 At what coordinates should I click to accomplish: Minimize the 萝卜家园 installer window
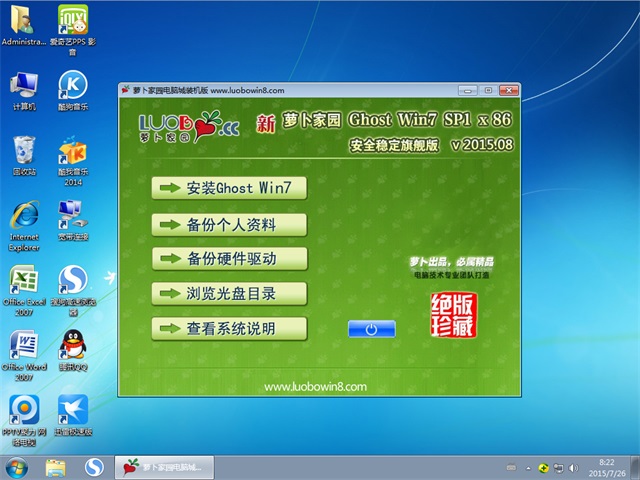[x=468, y=91]
